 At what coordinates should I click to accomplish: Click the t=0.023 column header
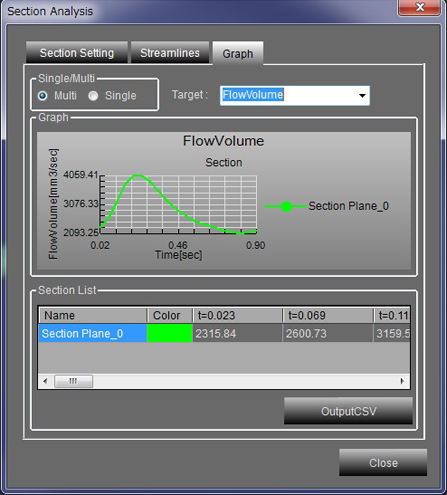pyautogui.click(x=238, y=315)
